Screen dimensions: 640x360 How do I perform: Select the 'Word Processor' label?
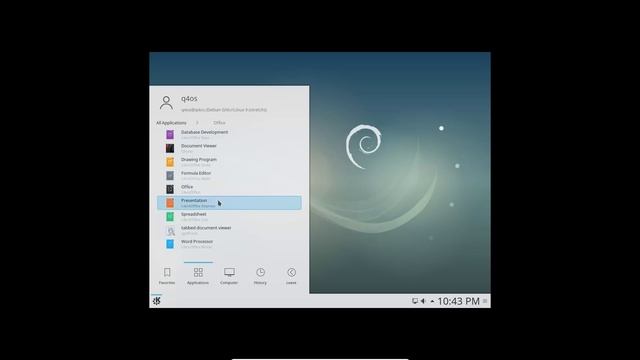pyautogui.click(x=197, y=242)
